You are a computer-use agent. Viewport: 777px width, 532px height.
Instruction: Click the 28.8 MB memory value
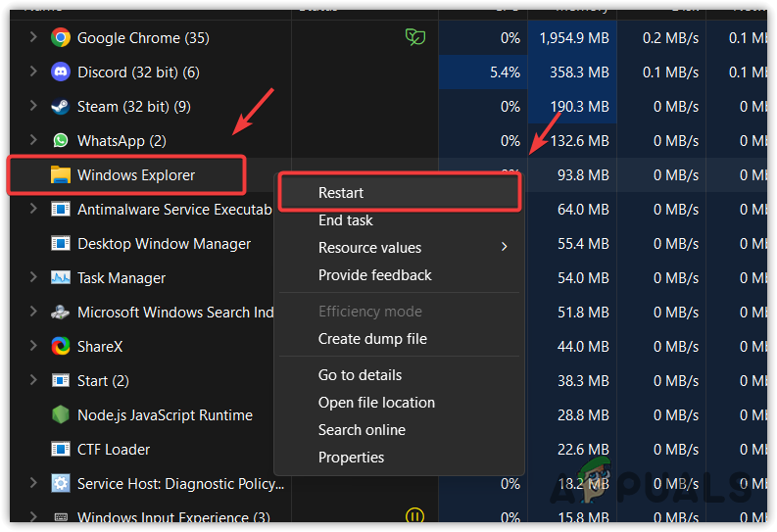point(583,414)
